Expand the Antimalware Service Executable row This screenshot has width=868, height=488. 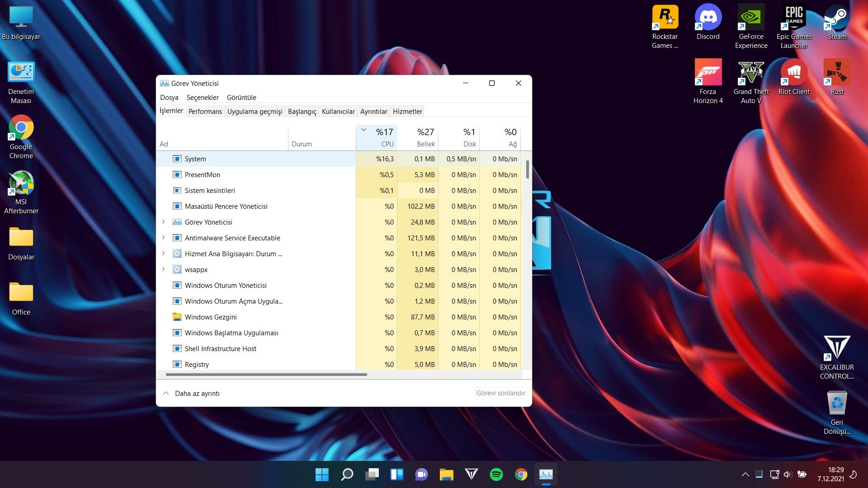click(x=163, y=238)
